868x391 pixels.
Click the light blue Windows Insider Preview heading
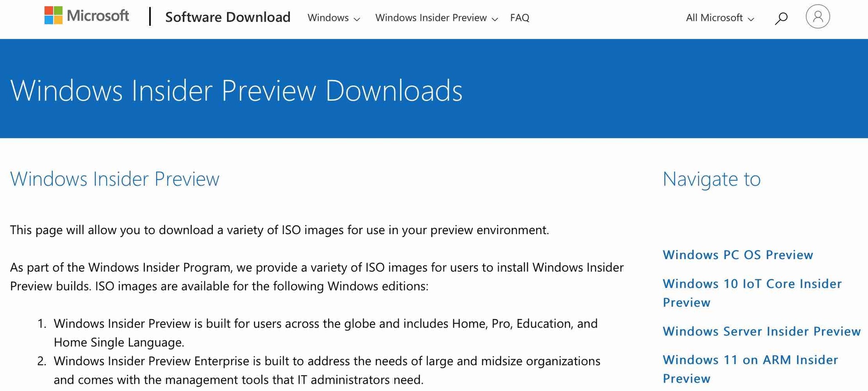point(114,179)
